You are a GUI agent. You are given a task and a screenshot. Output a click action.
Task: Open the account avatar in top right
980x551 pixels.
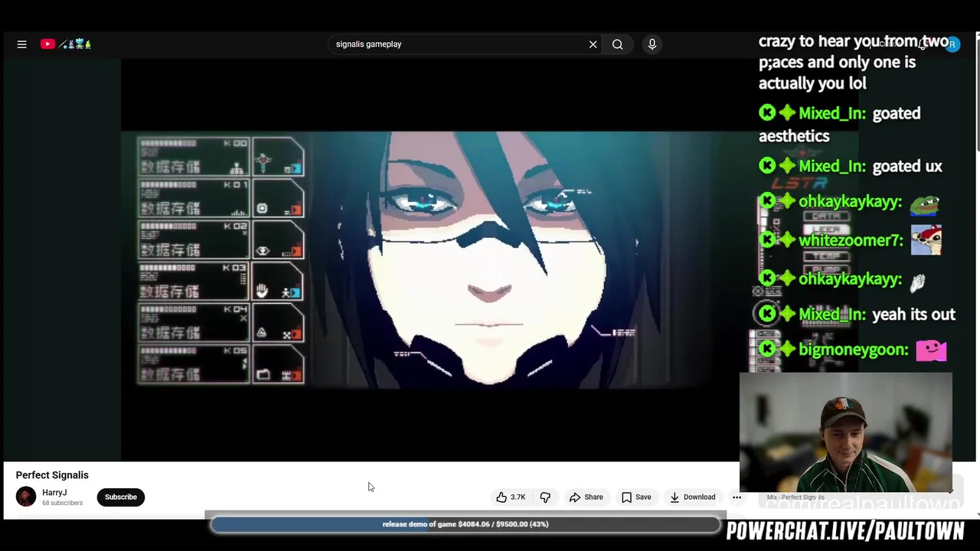pyautogui.click(x=952, y=44)
